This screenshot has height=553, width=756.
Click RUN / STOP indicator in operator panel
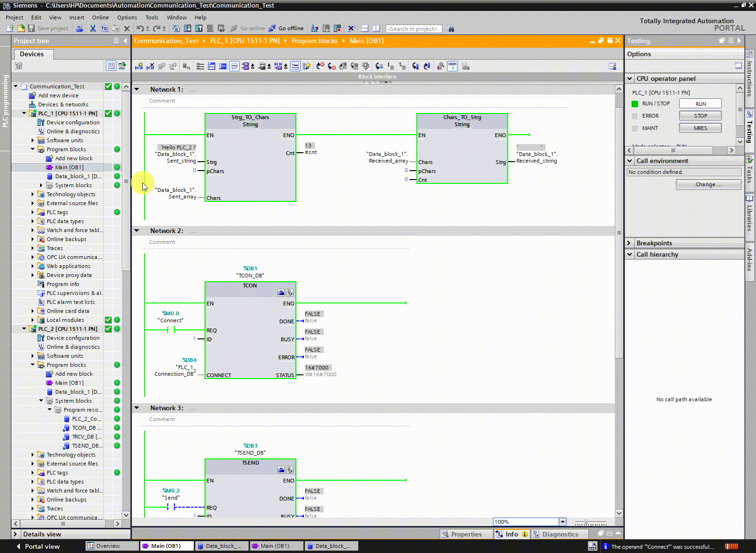point(635,104)
